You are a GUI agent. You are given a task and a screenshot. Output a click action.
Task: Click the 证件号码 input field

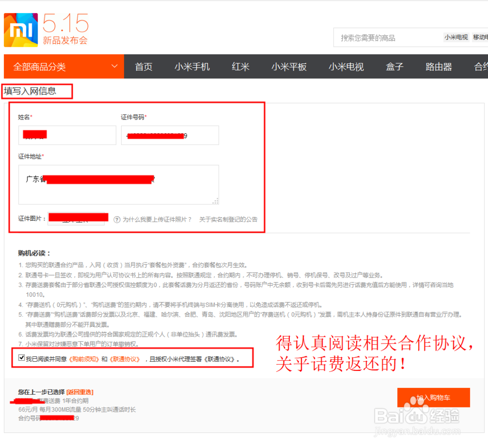coord(170,135)
